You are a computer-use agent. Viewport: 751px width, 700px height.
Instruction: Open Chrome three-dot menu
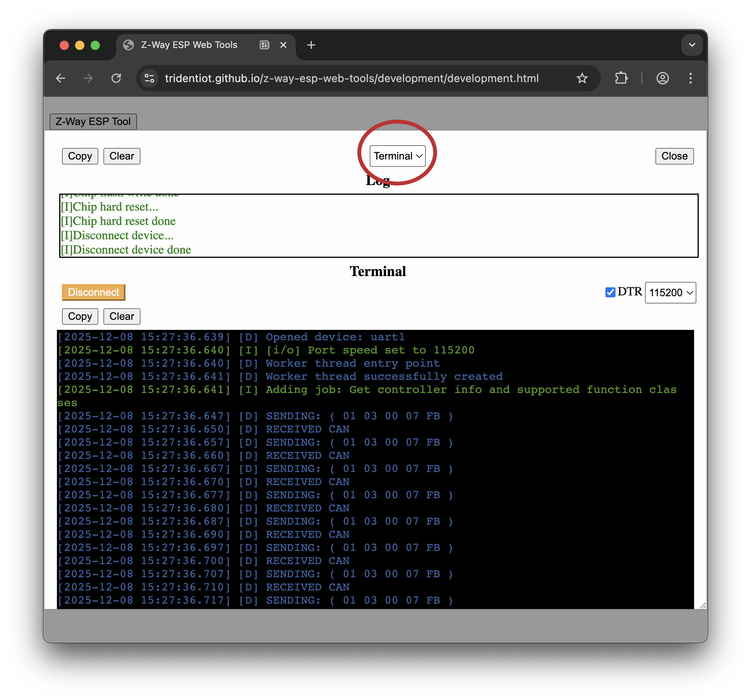(x=690, y=79)
